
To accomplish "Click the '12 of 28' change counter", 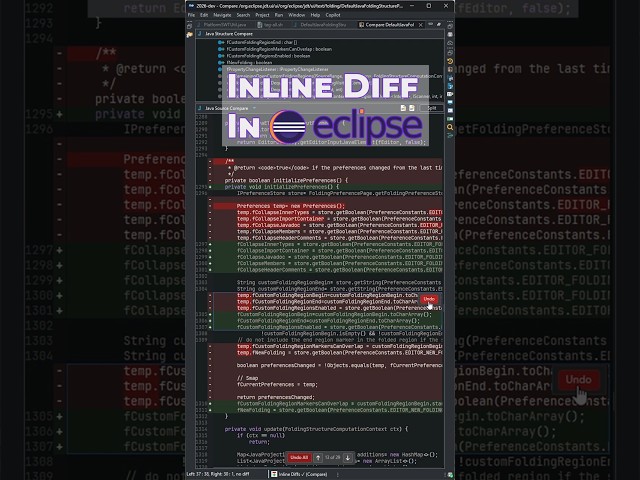I will point(332,458).
